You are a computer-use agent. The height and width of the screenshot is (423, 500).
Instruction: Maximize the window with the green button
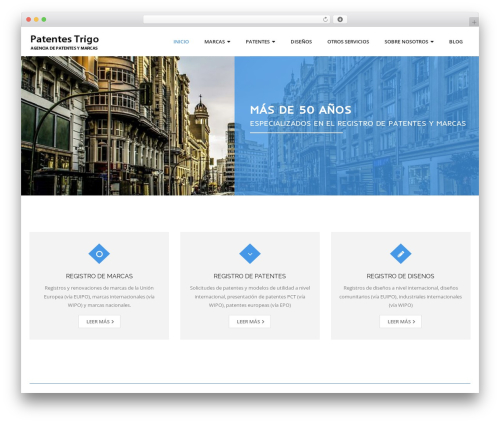coord(44,19)
